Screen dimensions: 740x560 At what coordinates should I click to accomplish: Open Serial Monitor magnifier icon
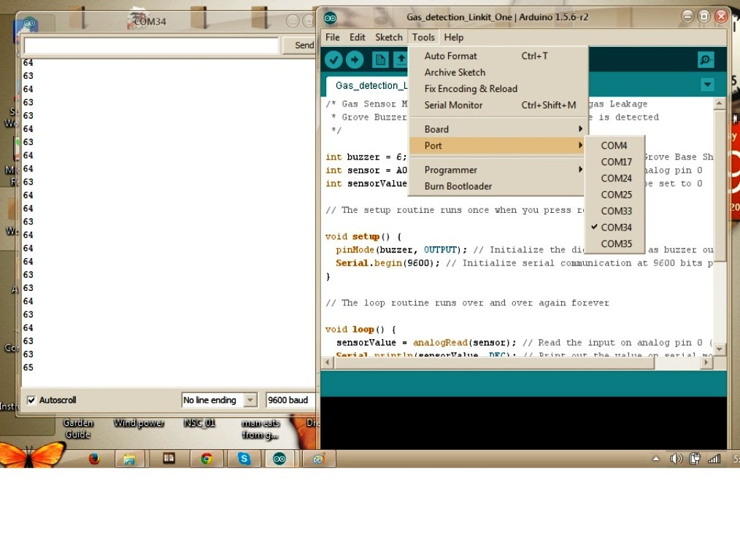(x=705, y=60)
